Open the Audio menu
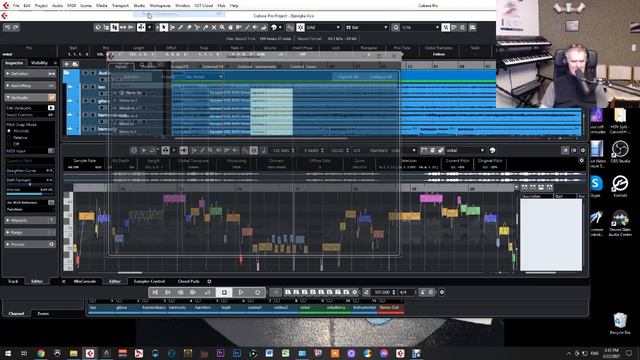 pyautogui.click(x=57, y=6)
